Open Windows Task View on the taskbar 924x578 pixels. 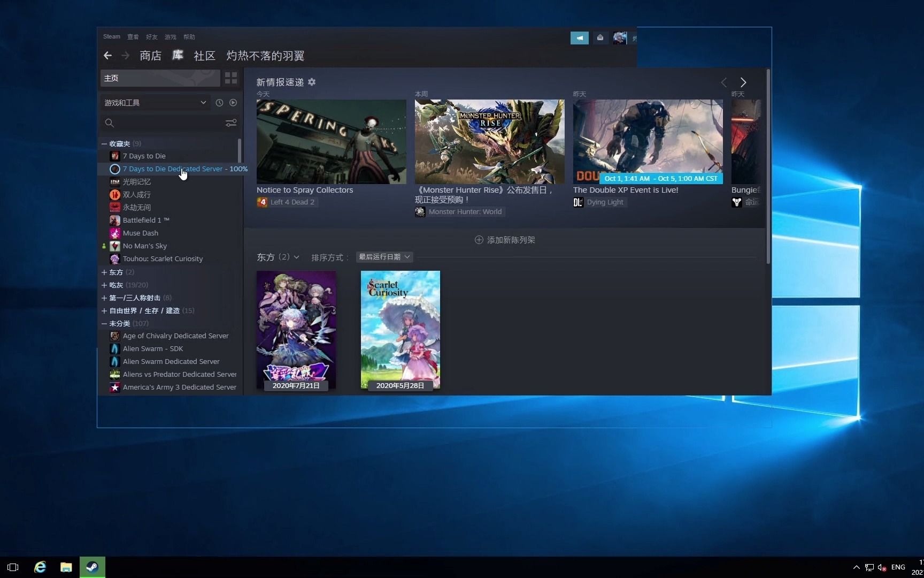[x=13, y=567]
